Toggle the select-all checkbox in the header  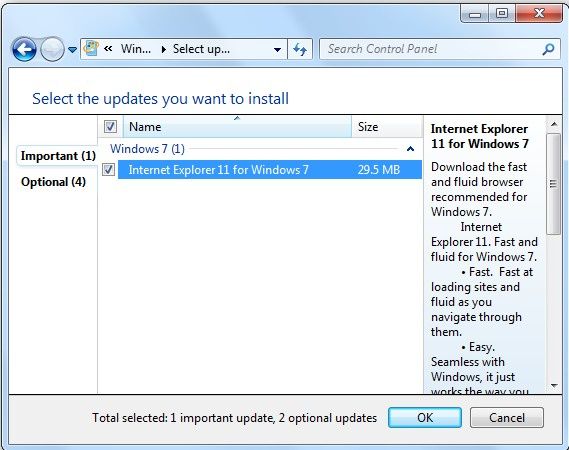(x=110, y=127)
